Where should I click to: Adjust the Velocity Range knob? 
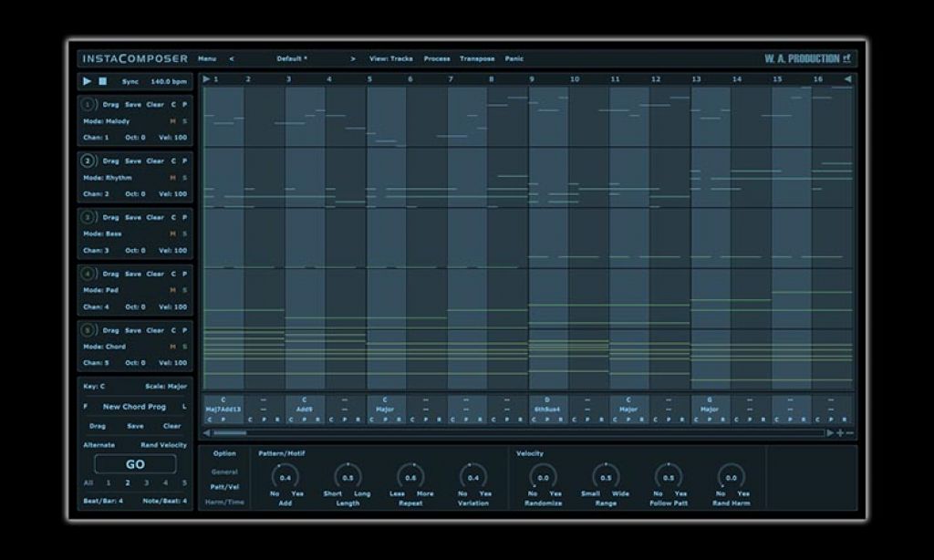point(606,478)
